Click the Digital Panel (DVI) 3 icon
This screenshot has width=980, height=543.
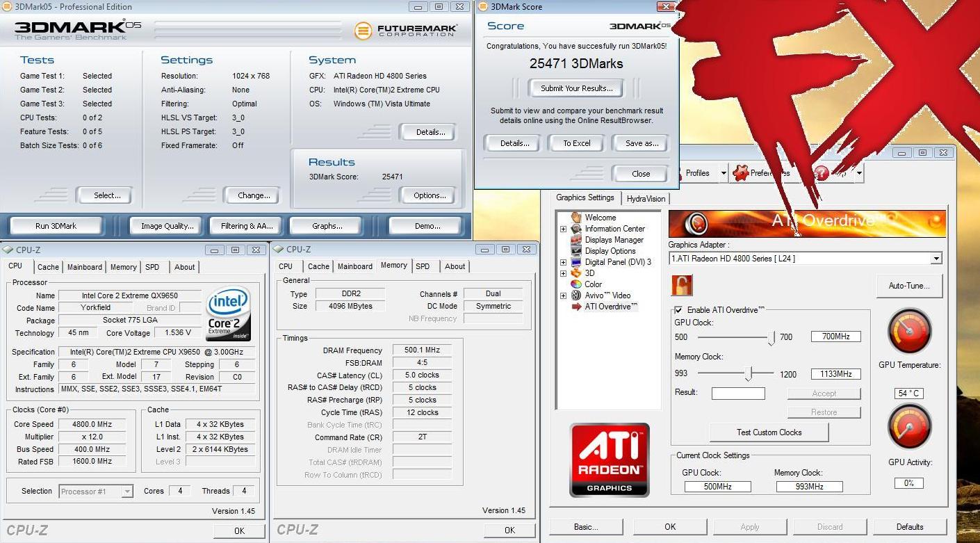(576, 262)
